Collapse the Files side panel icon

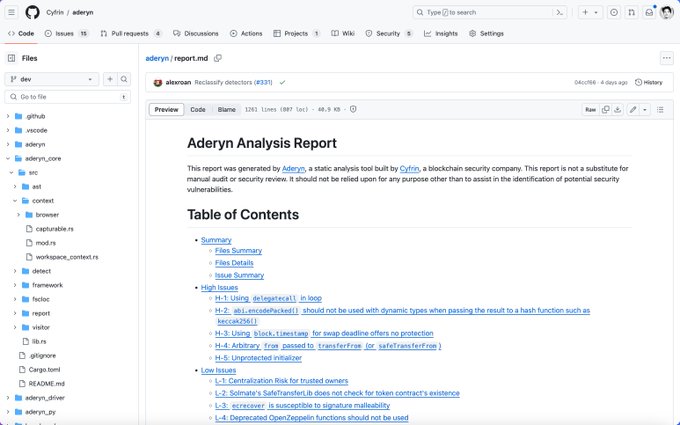[x=12, y=58]
